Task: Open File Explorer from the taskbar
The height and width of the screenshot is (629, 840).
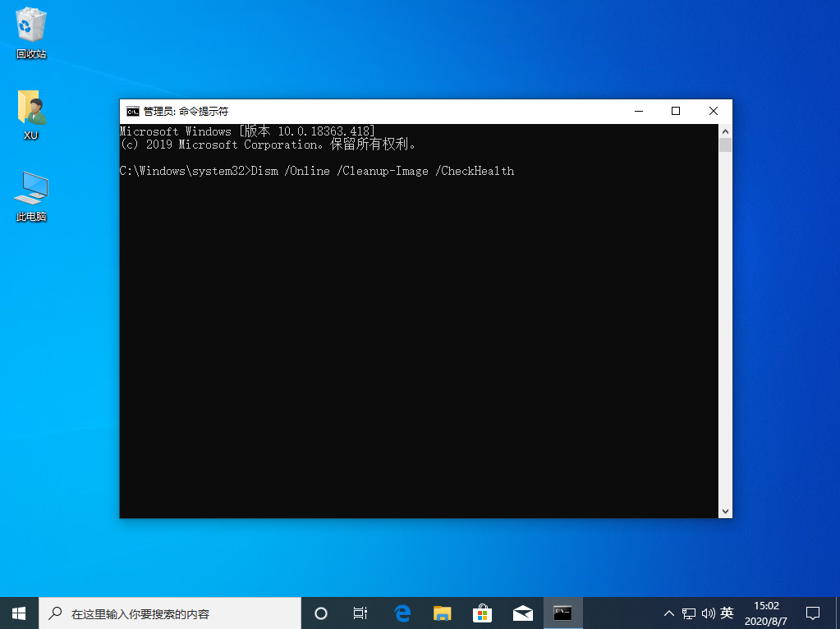Action: click(x=443, y=613)
